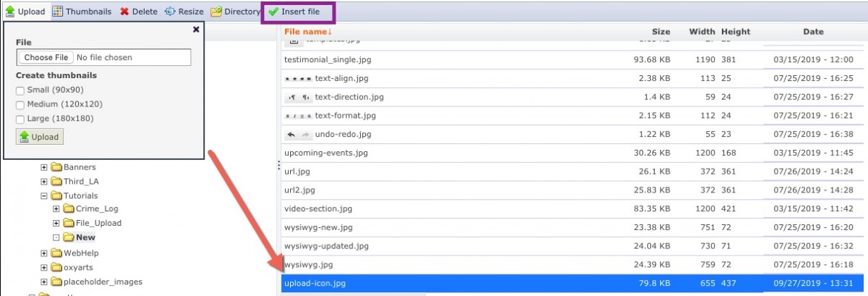Select upcoming-events.jpg file
The width and height of the screenshot is (868, 296).
(x=574, y=153)
